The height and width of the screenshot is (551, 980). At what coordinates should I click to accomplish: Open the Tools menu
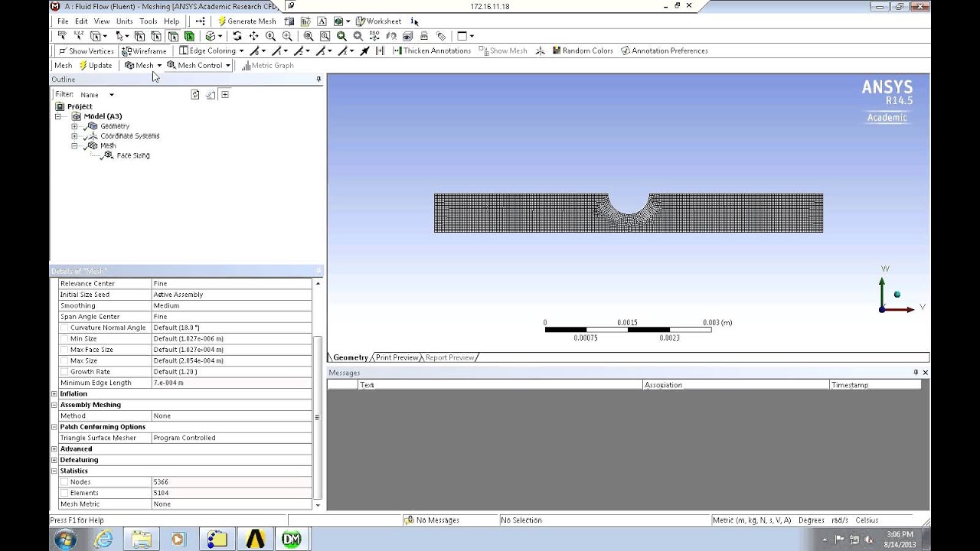point(149,21)
